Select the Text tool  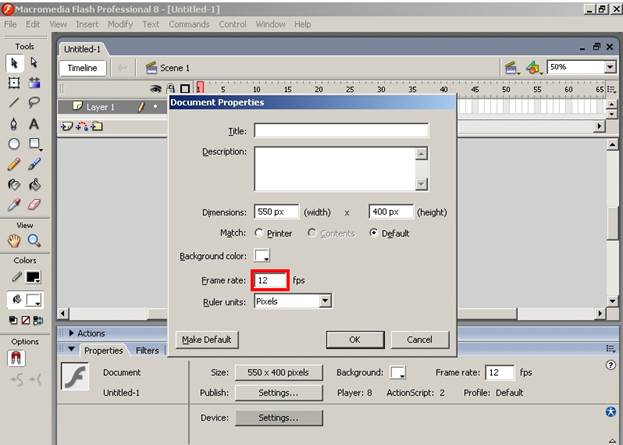[34, 124]
